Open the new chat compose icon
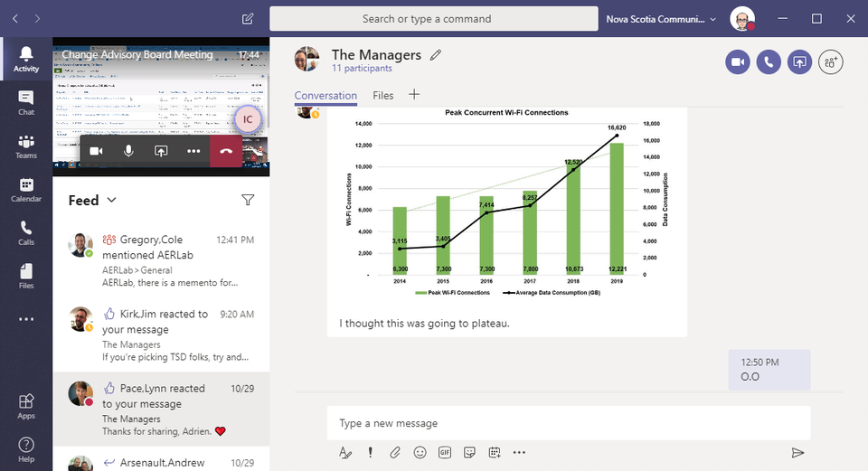The height and width of the screenshot is (471, 868). pos(248,18)
